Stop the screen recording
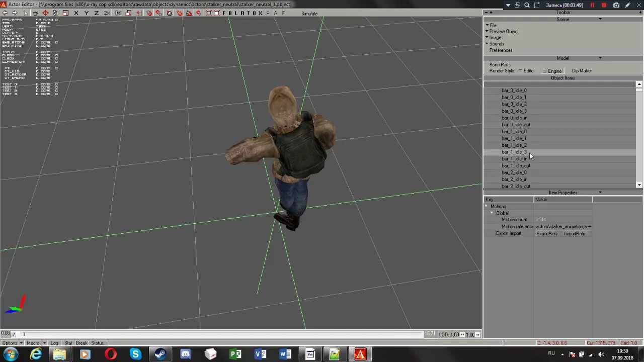644x362 pixels. (604, 5)
